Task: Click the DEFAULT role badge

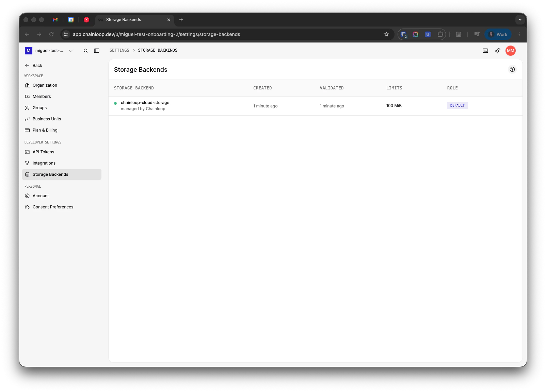Action: [x=457, y=106]
